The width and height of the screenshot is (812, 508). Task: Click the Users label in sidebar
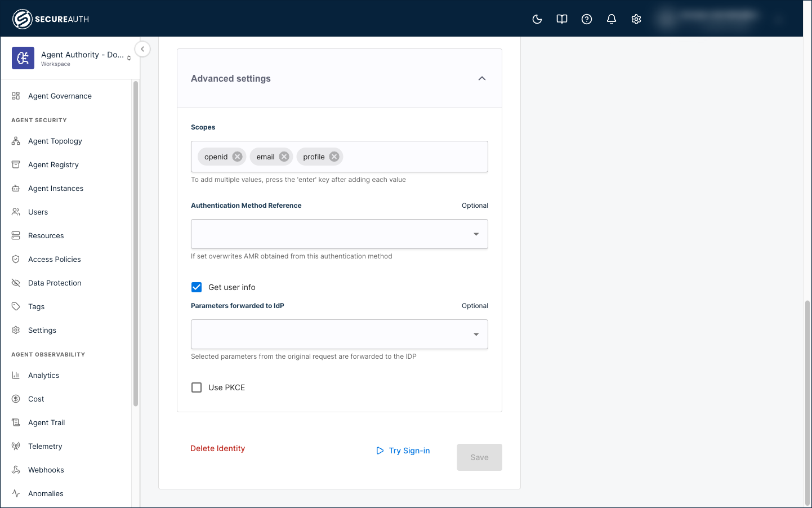pos(38,212)
